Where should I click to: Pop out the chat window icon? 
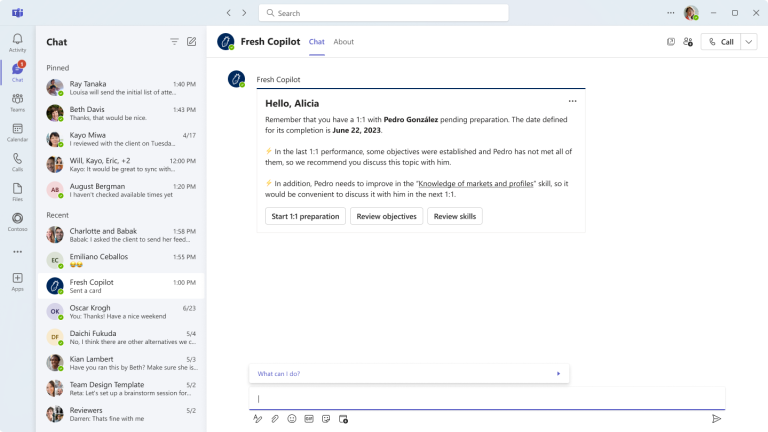[x=671, y=42]
